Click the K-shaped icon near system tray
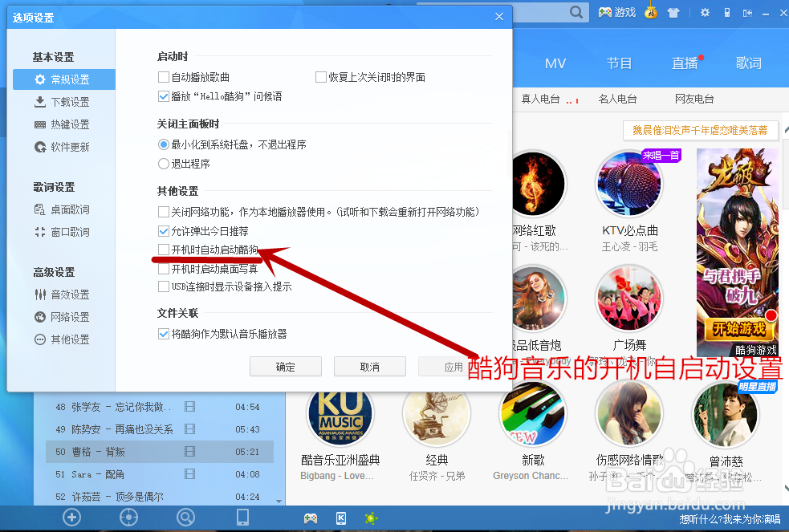Image resolution: width=789 pixels, height=532 pixels. [341, 518]
